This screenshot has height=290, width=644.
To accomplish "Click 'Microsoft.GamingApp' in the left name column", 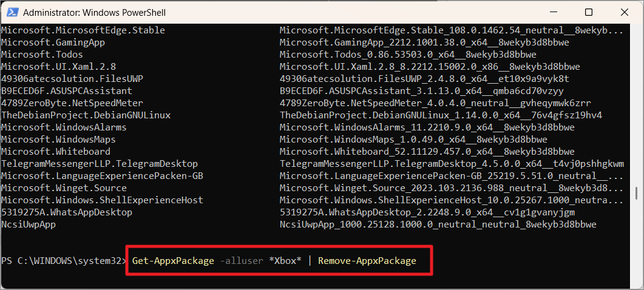I will [x=53, y=42].
